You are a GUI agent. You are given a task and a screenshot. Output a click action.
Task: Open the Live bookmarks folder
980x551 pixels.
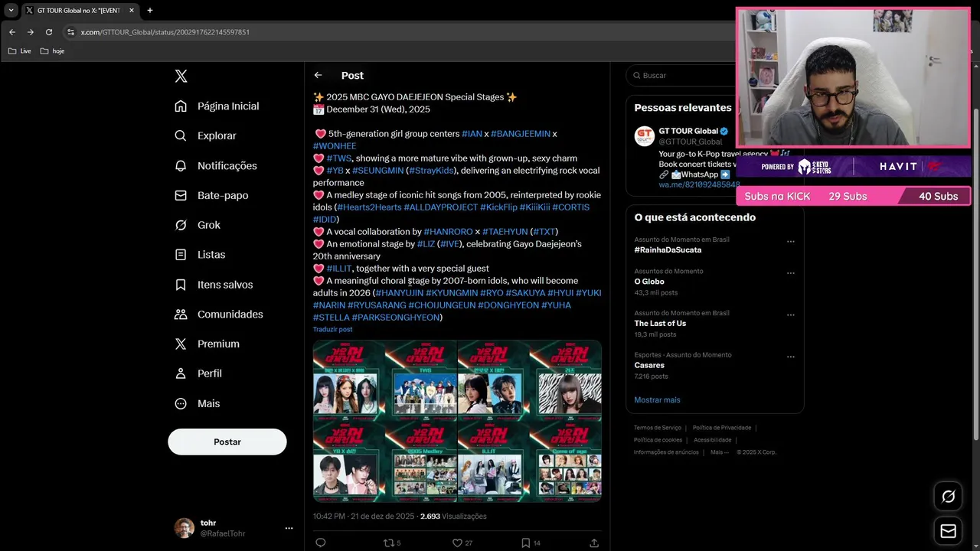[x=19, y=51]
